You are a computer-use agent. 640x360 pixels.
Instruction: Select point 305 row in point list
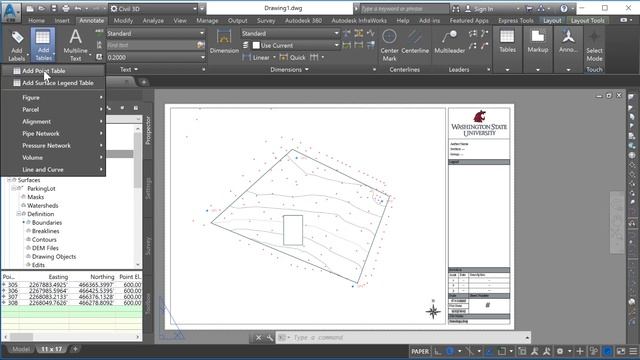[71, 285]
